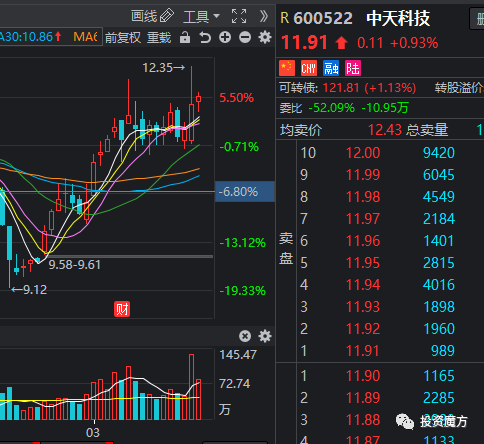Select buy level 2 price 11.89
Image resolution: width=484 pixels, height=444 pixels.
coord(363,398)
